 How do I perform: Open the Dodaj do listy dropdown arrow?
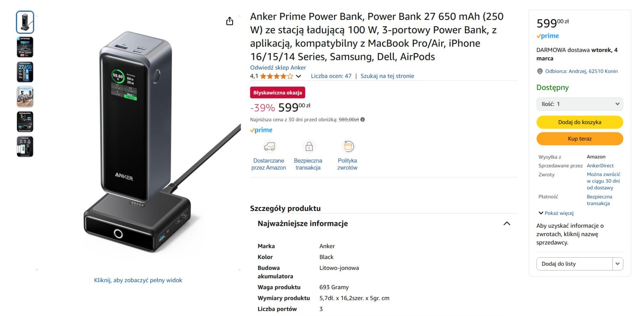pyautogui.click(x=617, y=264)
